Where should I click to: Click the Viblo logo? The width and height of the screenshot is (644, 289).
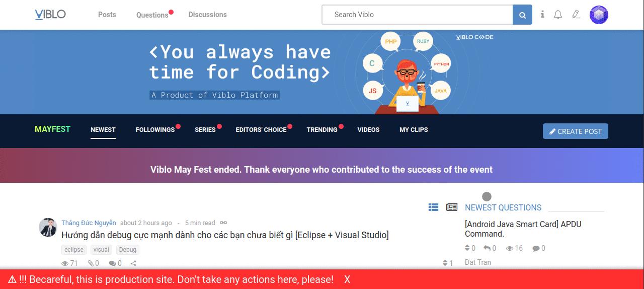50,15
